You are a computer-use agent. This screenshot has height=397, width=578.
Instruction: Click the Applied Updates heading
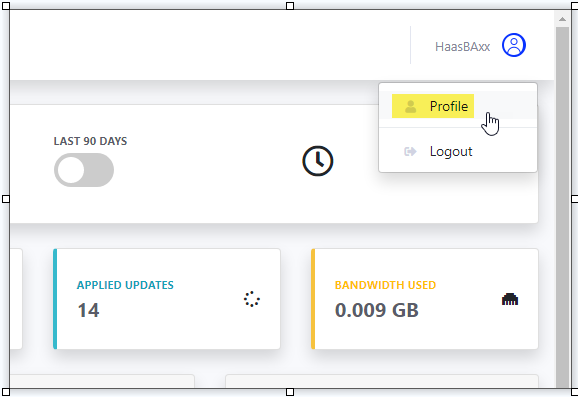pyautogui.click(x=125, y=285)
